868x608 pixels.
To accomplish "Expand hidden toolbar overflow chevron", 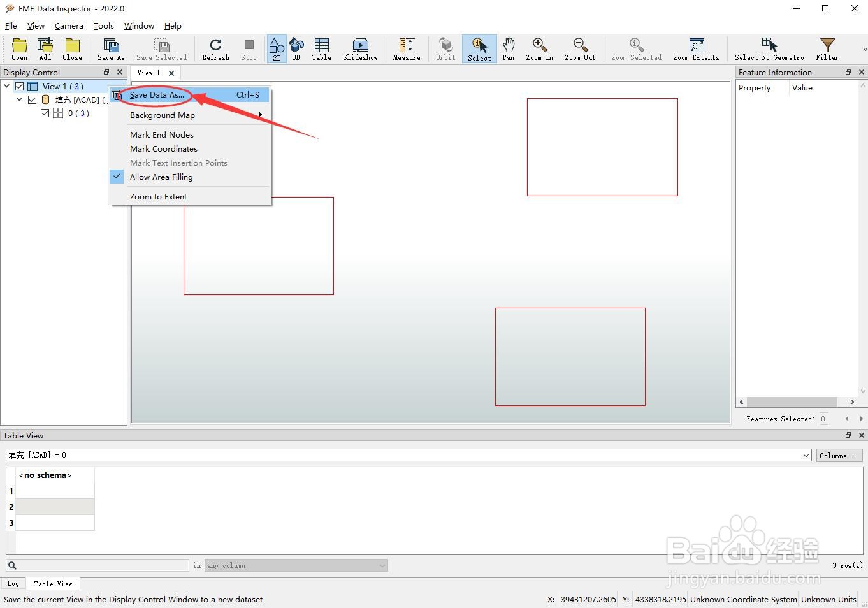I will [864, 49].
